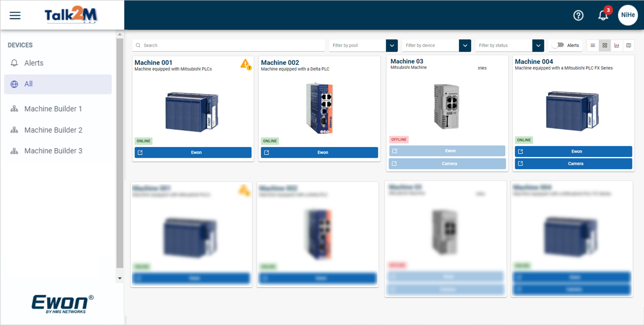Viewport: 644px width, 325px height.
Task: Click the Filter by pool field
Action: [x=358, y=45]
